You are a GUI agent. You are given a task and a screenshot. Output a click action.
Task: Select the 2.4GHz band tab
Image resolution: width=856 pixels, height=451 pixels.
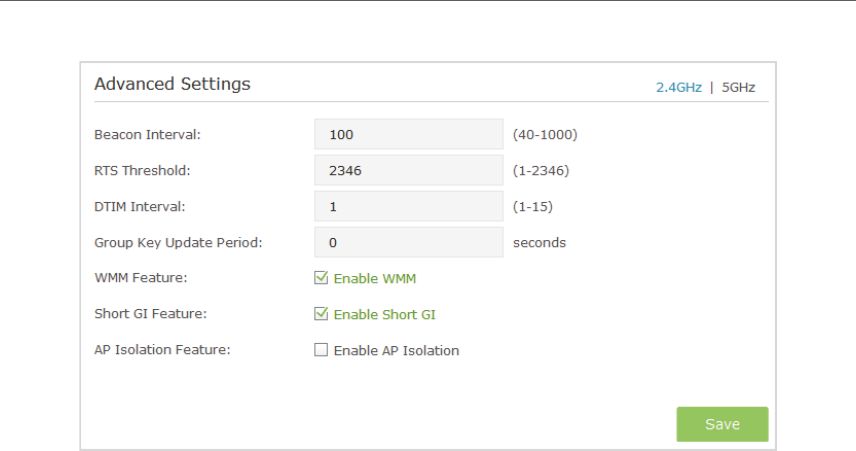click(679, 87)
